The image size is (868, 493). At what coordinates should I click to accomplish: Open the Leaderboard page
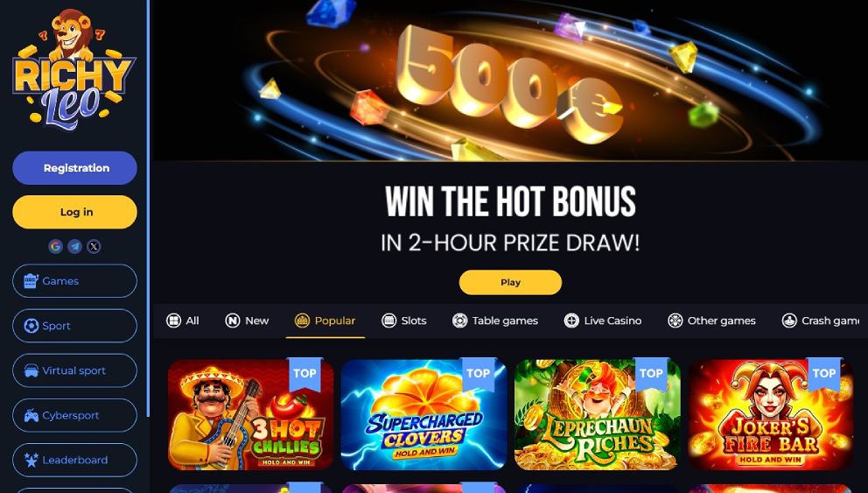pos(74,460)
